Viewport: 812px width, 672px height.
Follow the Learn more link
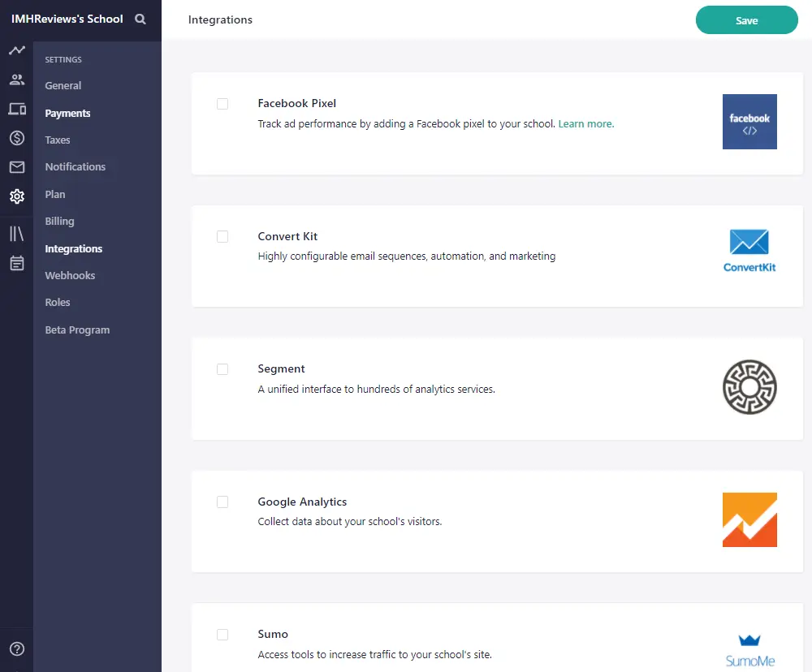[x=585, y=124]
